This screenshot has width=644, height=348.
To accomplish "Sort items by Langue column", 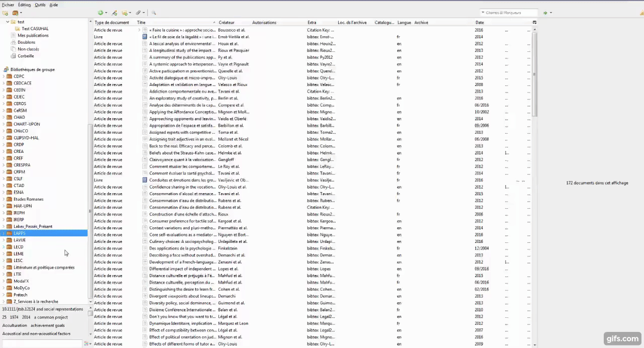I will [x=404, y=23].
